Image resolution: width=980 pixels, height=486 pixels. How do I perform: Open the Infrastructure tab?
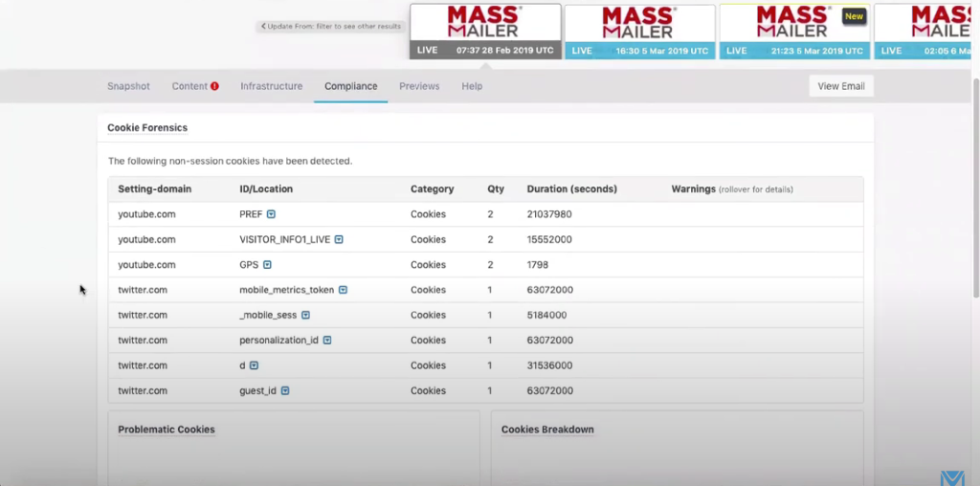pyautogui.click(x=271, y=86)
